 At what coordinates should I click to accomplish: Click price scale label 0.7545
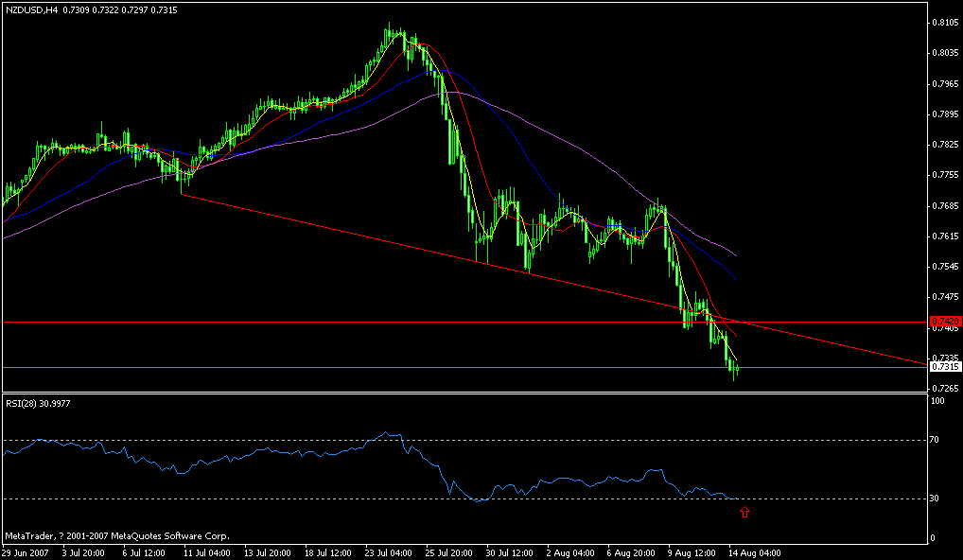[946, 267]
